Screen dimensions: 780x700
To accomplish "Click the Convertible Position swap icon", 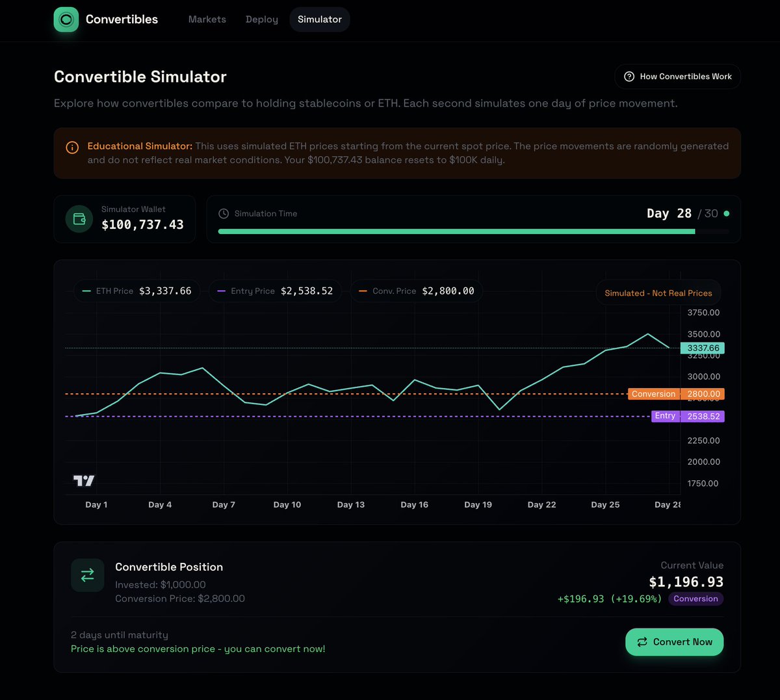I will 88,575.
